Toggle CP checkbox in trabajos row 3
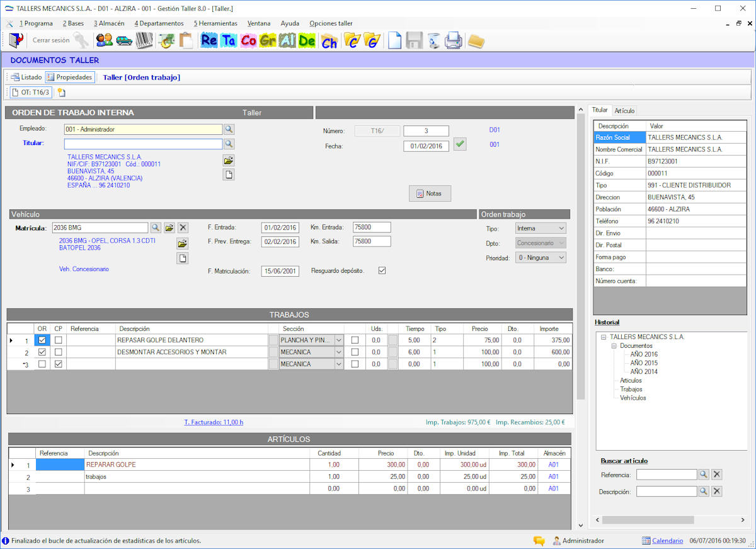756x549 pixels. [59, 364]
